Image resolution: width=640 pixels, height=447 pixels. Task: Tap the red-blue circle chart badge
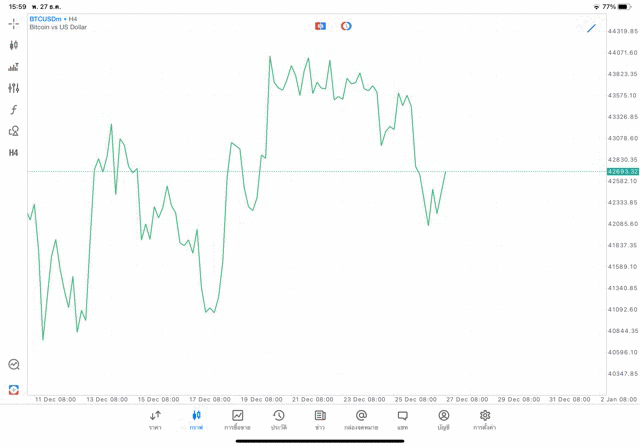pos(346,26)
